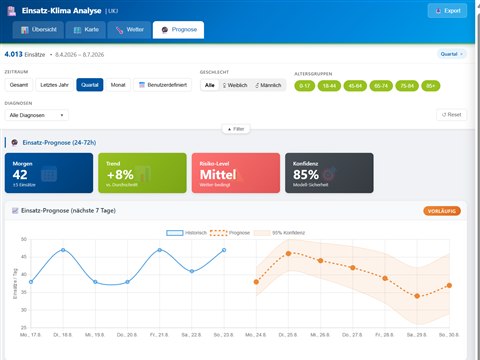This screenshot has width=480, height=360.
Task: Click the VORLÄUFIG badge
Action: pyautogui.click(x=442, y=211)
